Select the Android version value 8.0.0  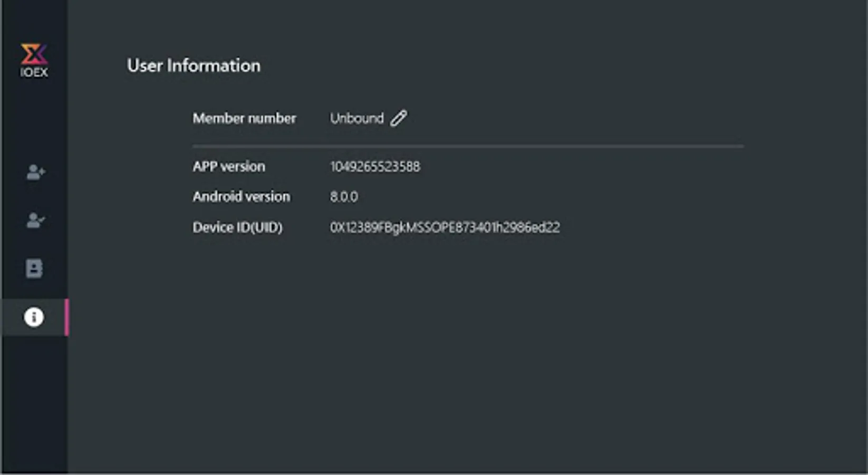coord(344,197)
